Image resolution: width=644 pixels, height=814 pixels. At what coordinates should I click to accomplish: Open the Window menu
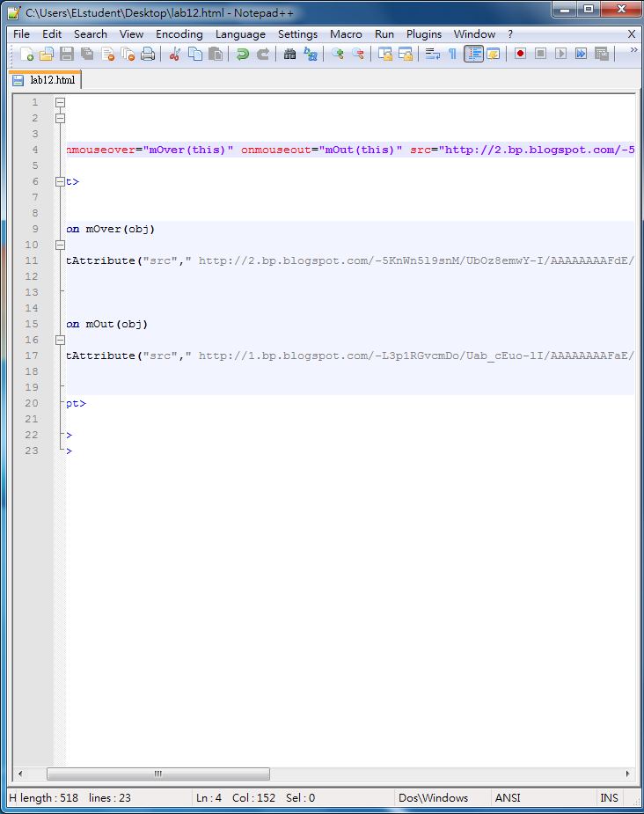[x=474, y=34]
